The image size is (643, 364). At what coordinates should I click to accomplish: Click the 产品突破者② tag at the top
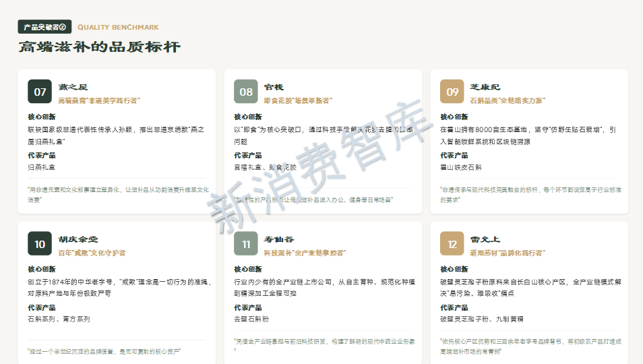44,27
